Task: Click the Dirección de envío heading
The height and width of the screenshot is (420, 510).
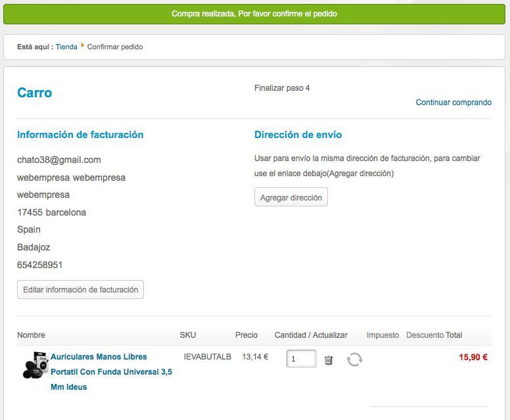Action: 298,135
